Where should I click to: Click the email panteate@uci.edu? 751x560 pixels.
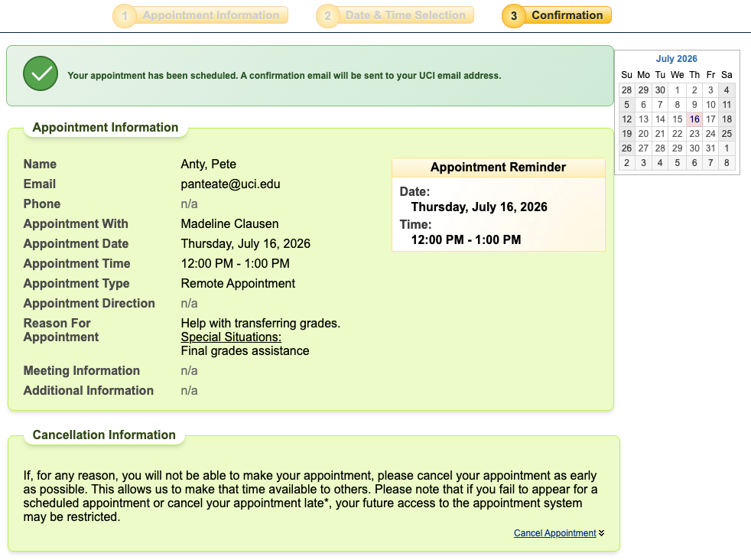pos(230,184)
